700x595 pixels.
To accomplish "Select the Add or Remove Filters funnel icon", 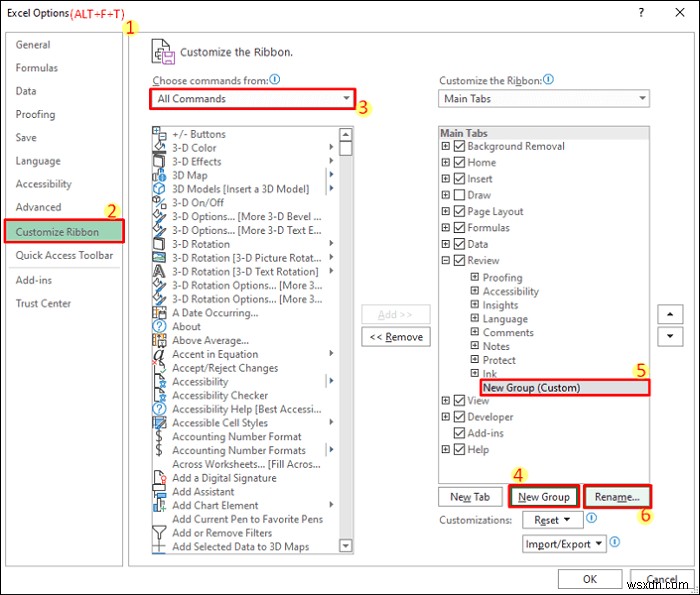I will (x=159, y=533).
